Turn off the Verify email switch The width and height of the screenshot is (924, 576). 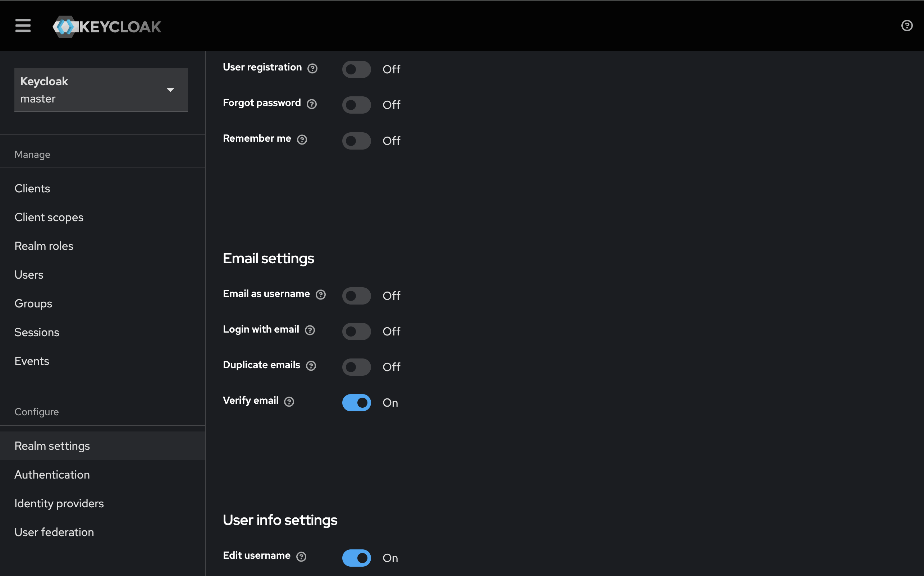(x=356, y=403)
